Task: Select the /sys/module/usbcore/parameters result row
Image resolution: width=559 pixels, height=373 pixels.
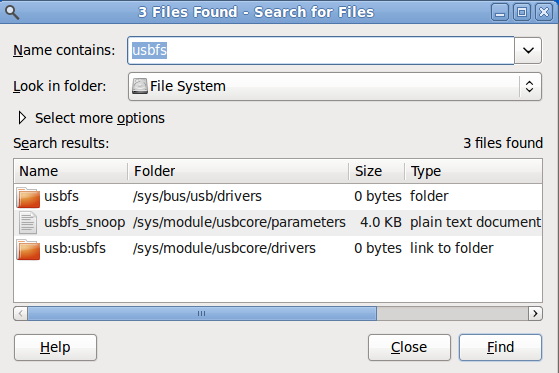Action: (278, 223)
